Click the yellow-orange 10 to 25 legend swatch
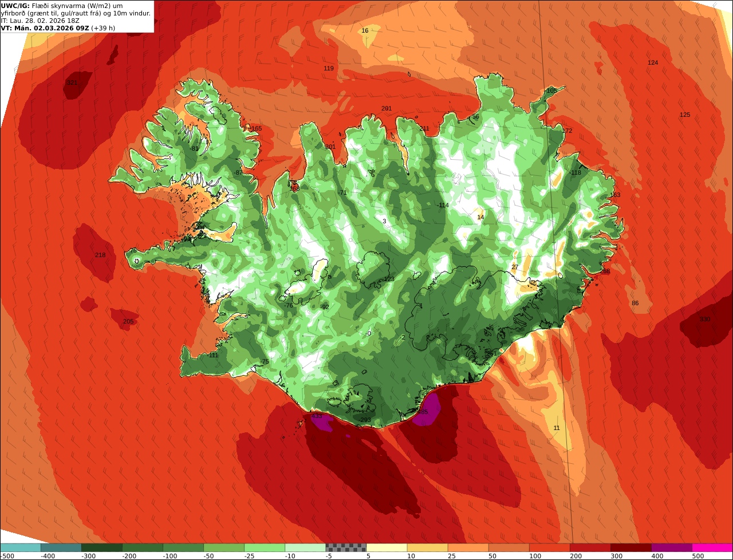733x560 pixels. [428, 547]
